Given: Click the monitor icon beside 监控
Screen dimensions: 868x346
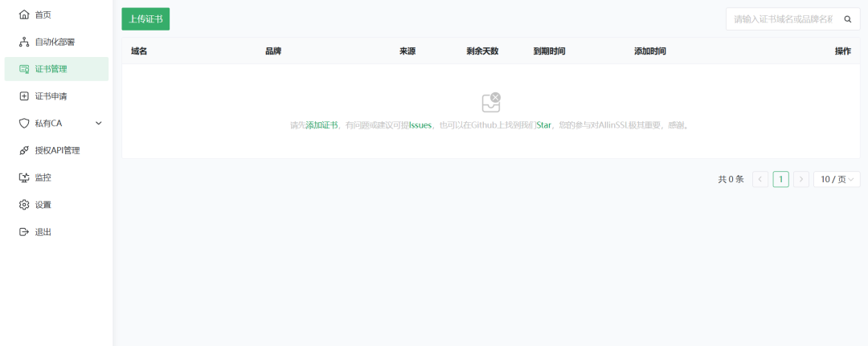Looking at the screenshot, I should tap(24, 177).
